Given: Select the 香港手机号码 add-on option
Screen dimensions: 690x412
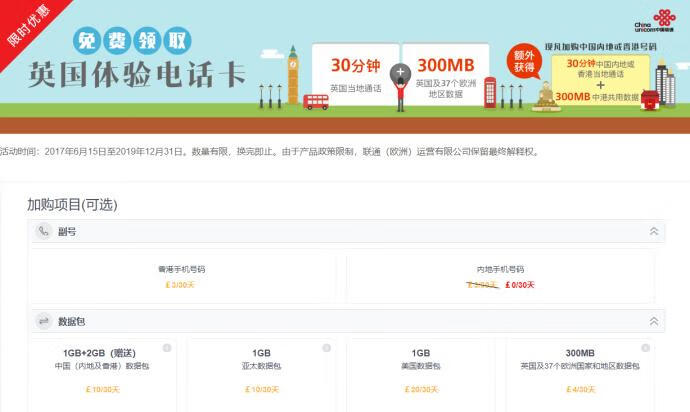Looking at the screenshot, I should pyautogui.click(x=181, y=276).
